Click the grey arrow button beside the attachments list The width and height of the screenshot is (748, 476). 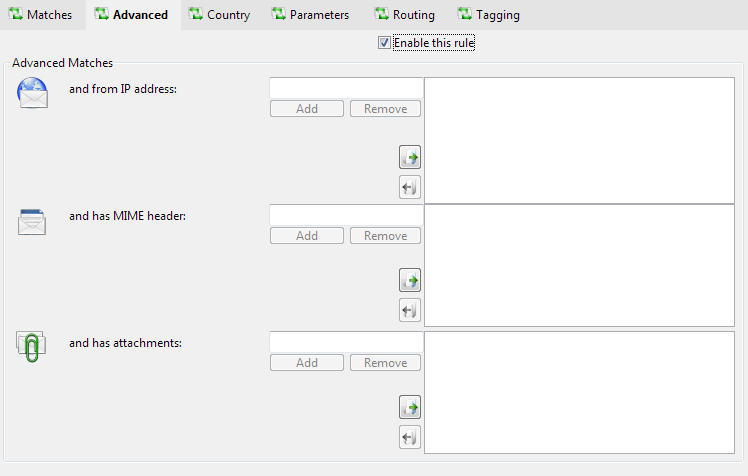click(409, 437)
